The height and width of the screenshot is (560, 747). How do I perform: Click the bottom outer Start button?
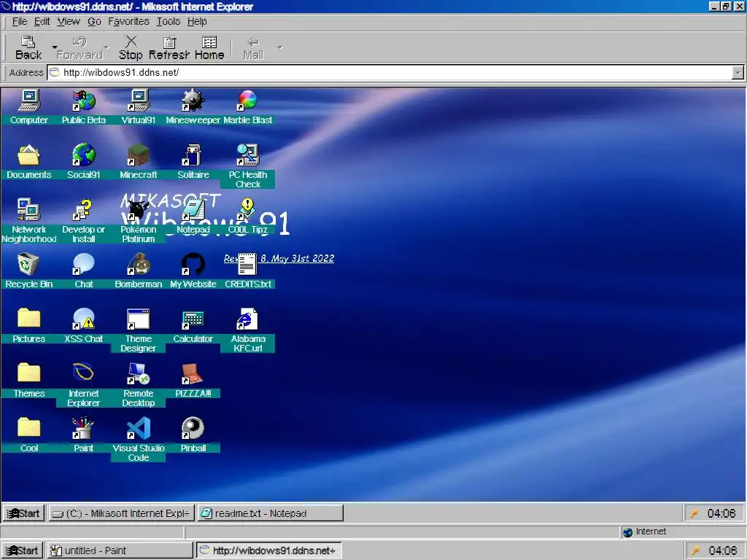click(x=23, y=551)
